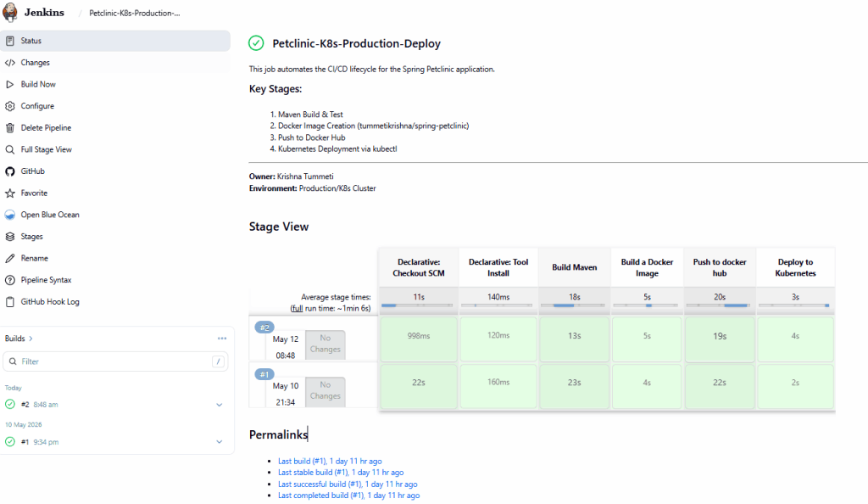
Task: Click the Favorite star icon
Action: tap(10, 193)
